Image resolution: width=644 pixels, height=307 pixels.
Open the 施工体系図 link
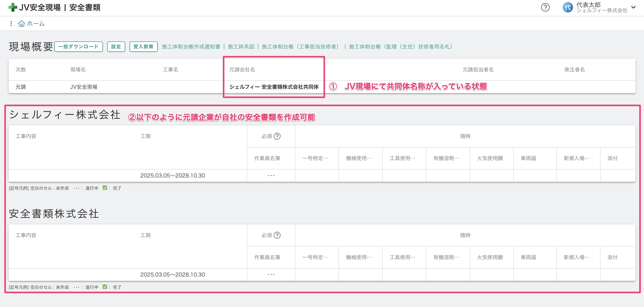[241, 46]
